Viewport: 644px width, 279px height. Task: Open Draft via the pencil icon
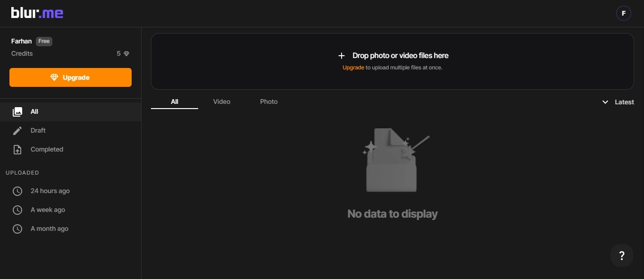pos(17,131)
